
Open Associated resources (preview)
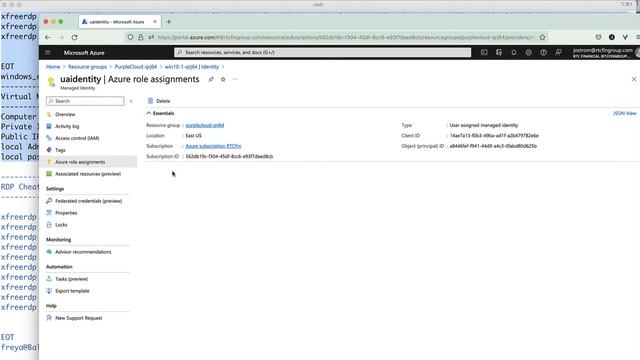click(88, 174)
